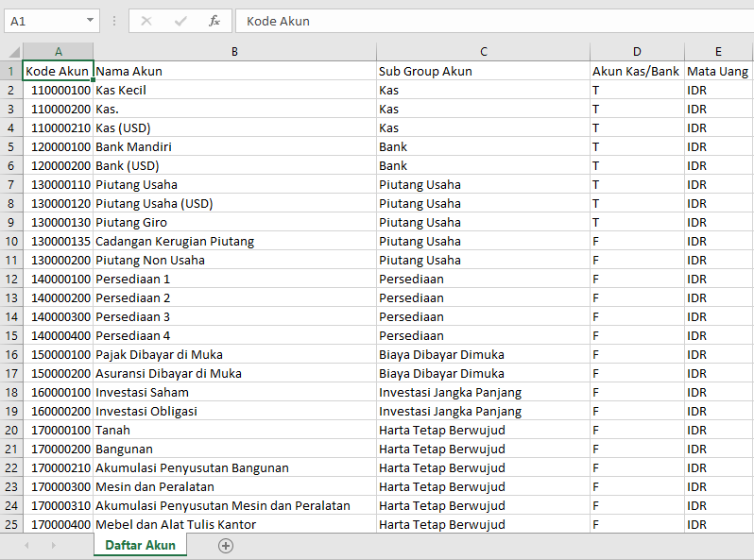754x560 pixels.
Task: Switch to the Daftar Akun sheet tab
Action: [x=140, y=546]
